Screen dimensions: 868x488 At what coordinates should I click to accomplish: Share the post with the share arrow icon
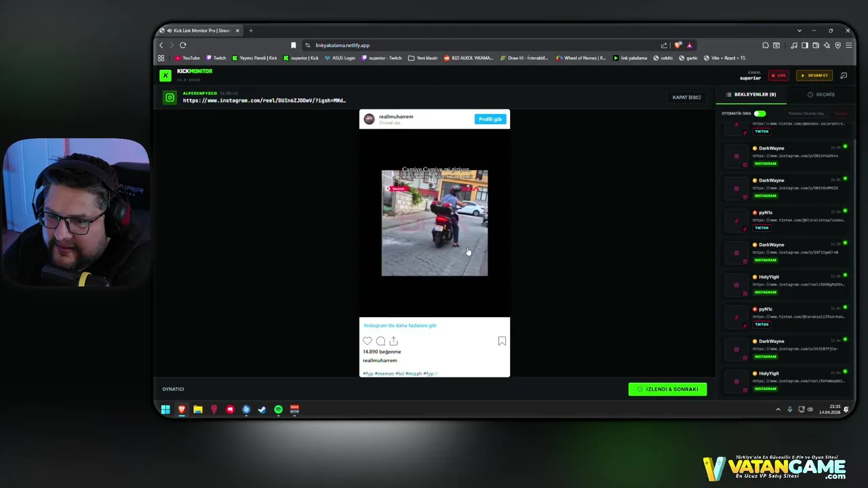[x=393, y=341]
